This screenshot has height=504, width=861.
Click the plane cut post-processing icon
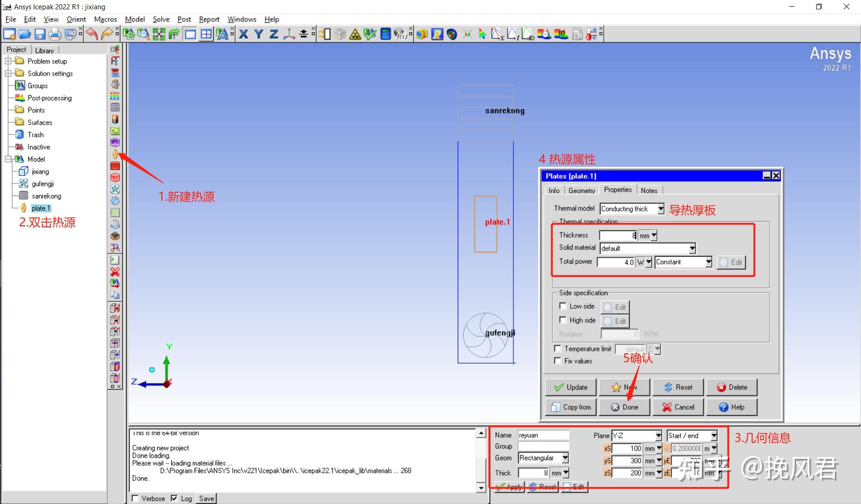point(437,34)
